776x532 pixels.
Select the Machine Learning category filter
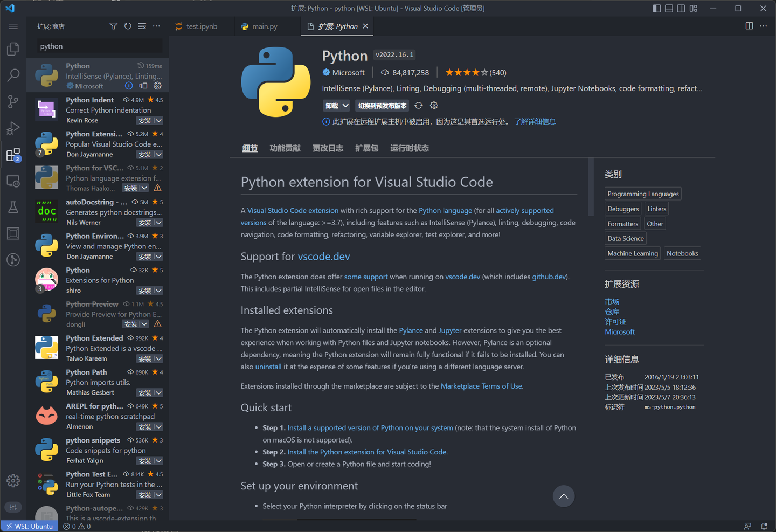tap(632, 253)
